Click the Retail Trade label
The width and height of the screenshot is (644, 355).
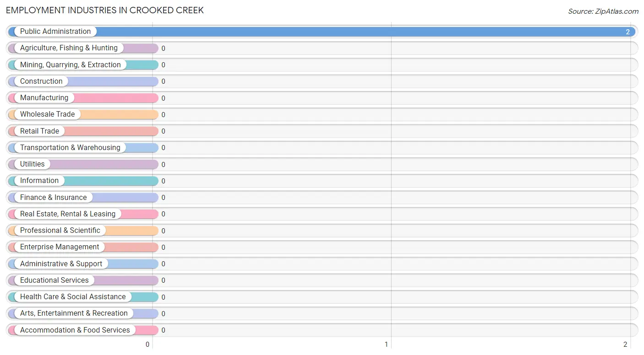(x=39, y=131)
